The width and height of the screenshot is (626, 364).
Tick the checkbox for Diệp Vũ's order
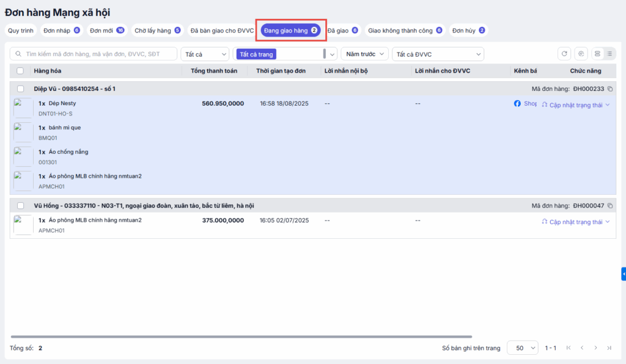[x=20, y=89]
